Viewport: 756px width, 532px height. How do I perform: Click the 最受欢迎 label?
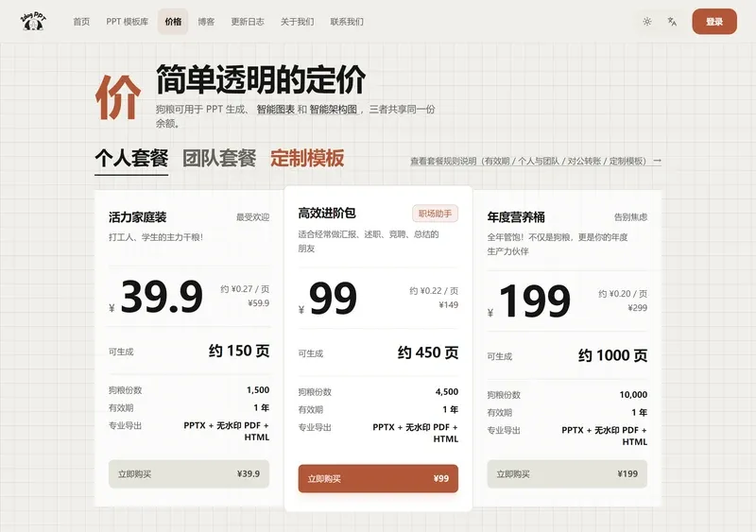pyautogui.click(x=252, y=217)
